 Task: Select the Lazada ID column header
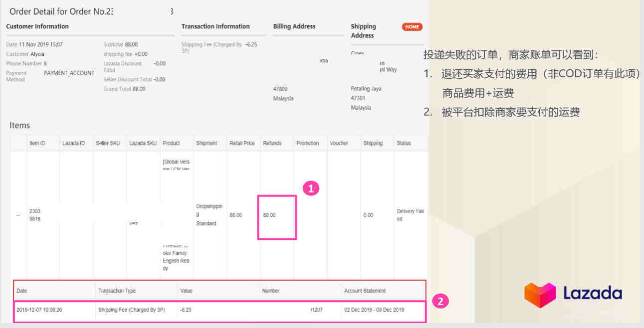point(73,143)
